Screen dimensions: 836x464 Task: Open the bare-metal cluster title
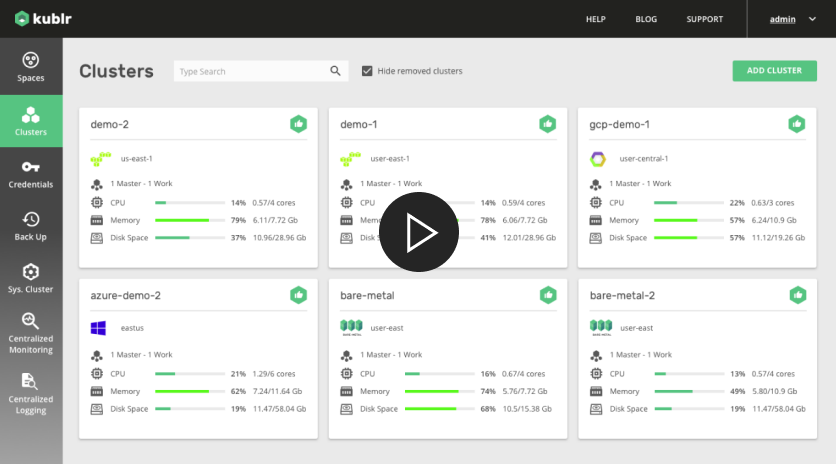[367, 295]
